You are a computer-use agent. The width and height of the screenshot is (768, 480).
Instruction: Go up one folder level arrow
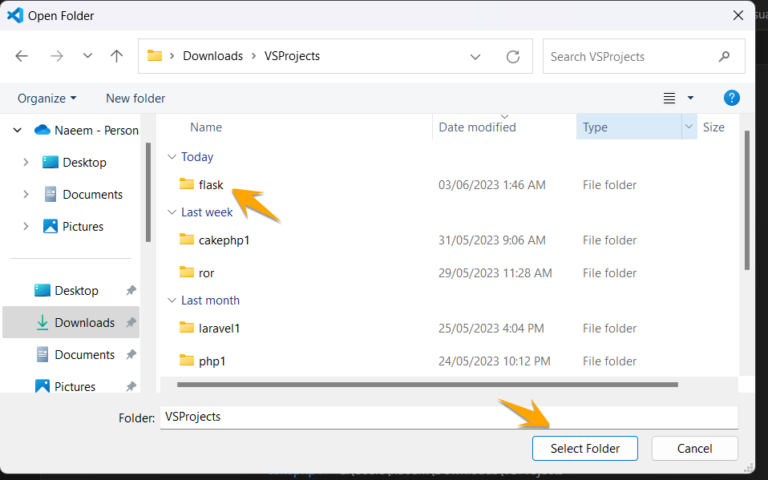[116, 56]
